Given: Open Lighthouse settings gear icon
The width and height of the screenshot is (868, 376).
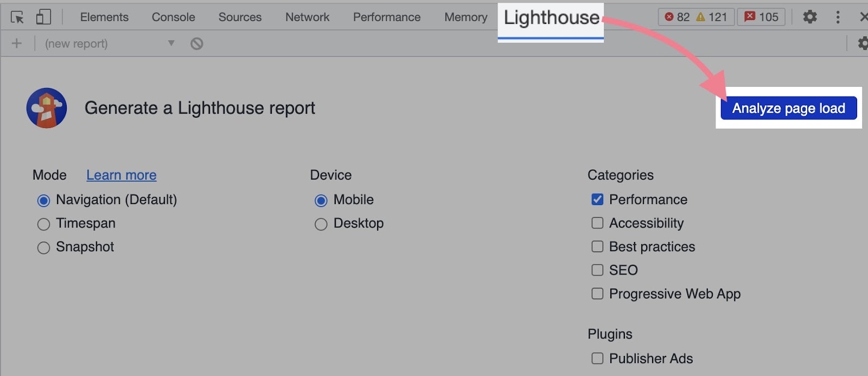Looking at the screenshot, I should pos(862,43).
